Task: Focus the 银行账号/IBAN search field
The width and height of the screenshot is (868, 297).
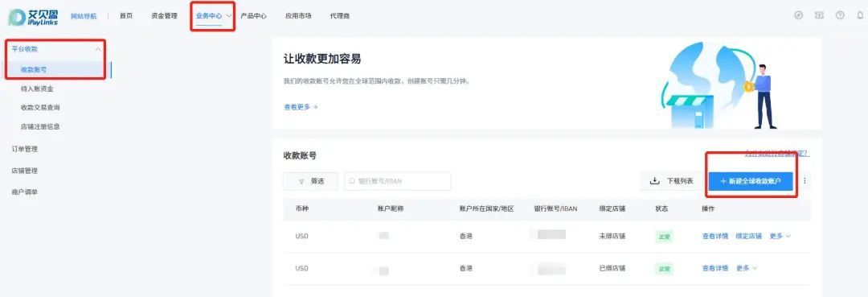Action: pyautogui.click(x=398, y=181)
